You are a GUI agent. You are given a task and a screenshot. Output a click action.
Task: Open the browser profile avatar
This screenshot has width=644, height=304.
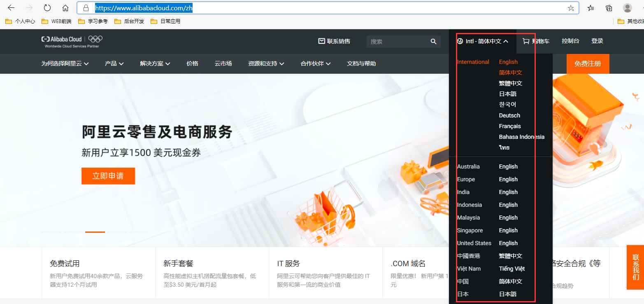628,8
